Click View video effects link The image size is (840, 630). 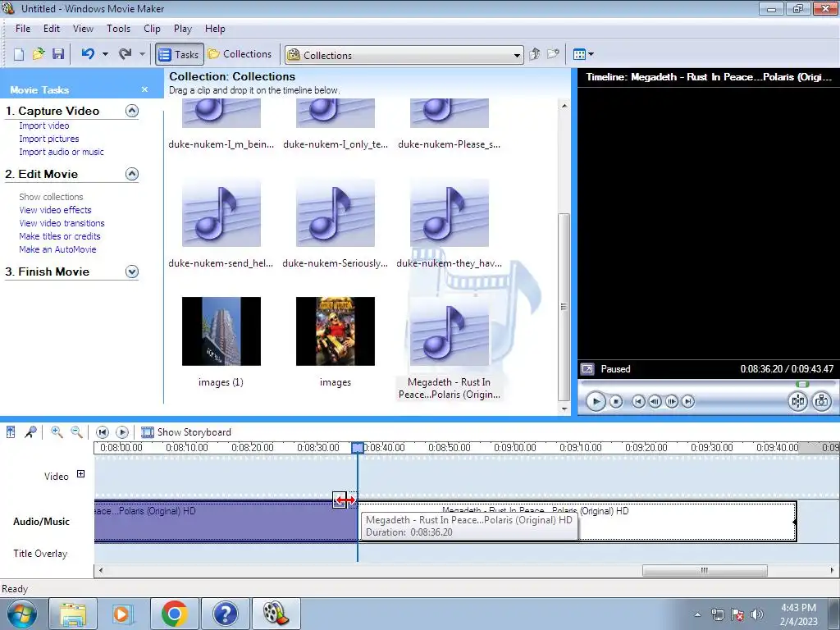55,210
